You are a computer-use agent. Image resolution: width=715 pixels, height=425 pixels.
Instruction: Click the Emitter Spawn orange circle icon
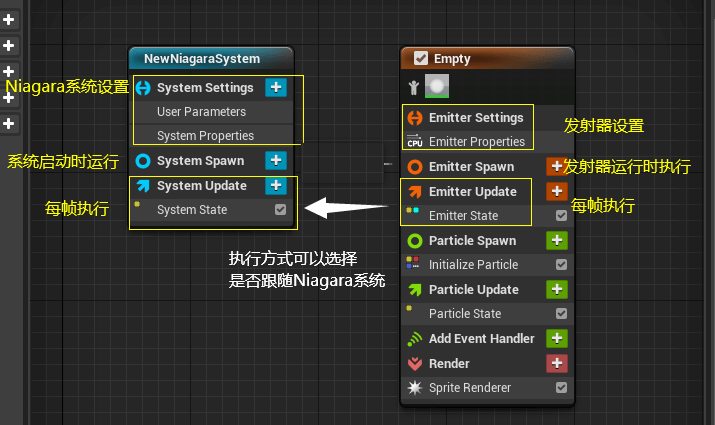[415, 167]
